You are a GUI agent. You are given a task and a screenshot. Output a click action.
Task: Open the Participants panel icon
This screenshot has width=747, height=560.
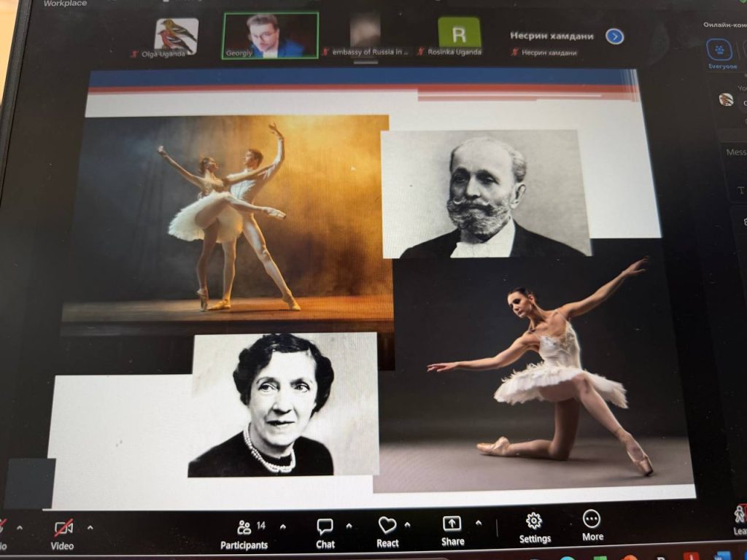point(244,527)
